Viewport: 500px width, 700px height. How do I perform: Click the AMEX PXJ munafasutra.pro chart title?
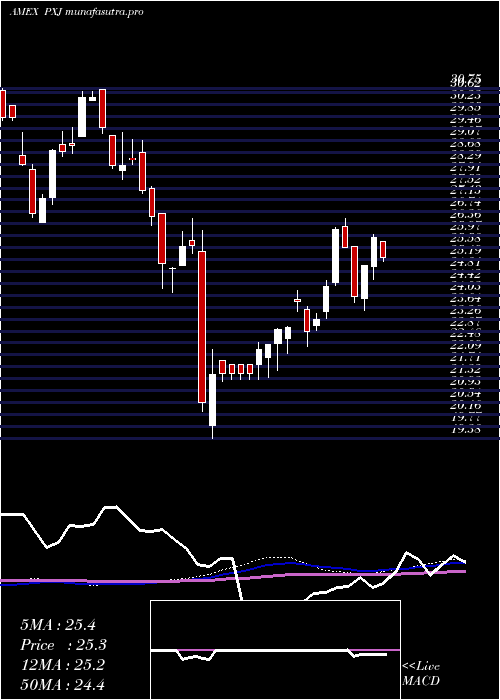76,12
